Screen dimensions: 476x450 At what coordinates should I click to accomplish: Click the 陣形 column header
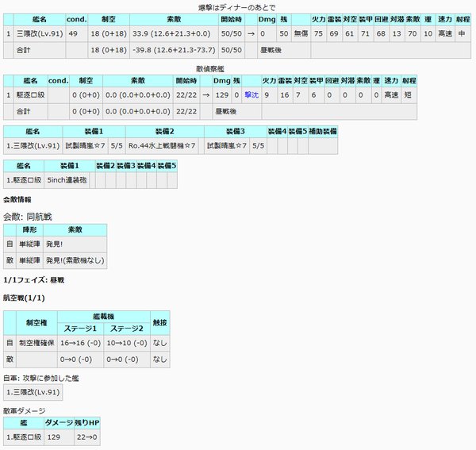(x=30, y=230)
